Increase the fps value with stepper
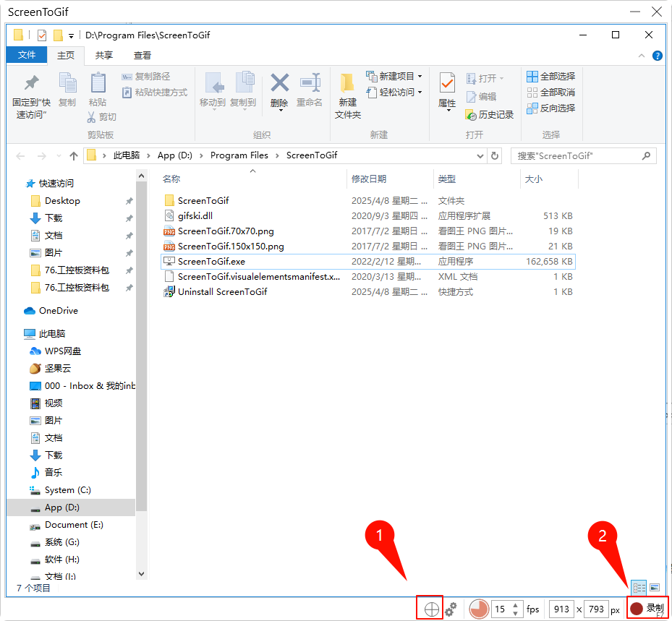The height and width of the screenshot is (621, 672). [x=515, y=604]
